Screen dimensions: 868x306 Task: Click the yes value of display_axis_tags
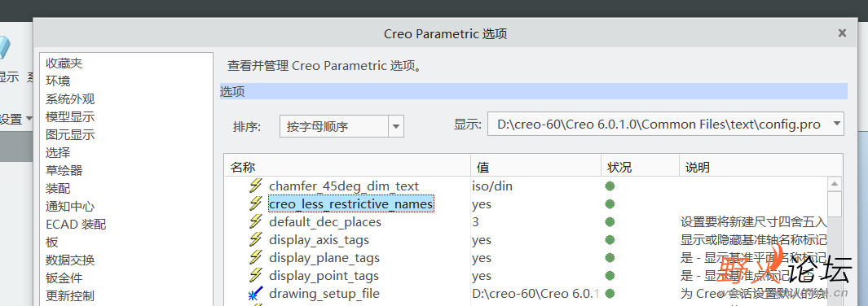coord(482,240)
